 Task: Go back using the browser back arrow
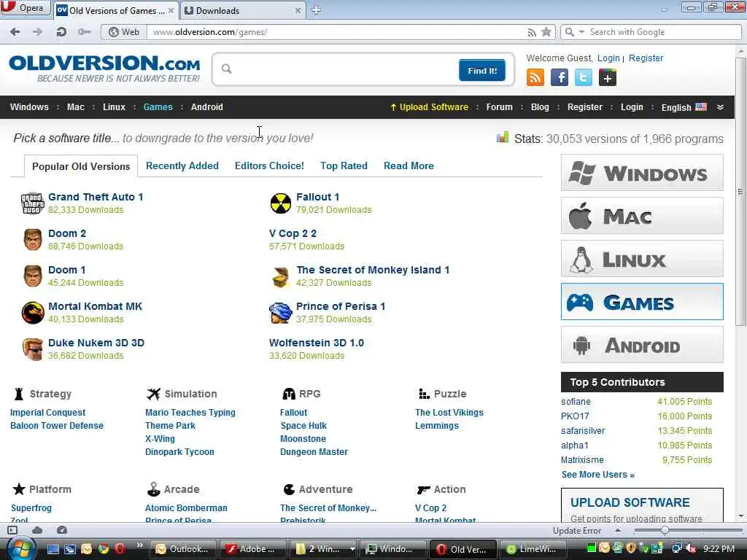(x=15, y=32)
